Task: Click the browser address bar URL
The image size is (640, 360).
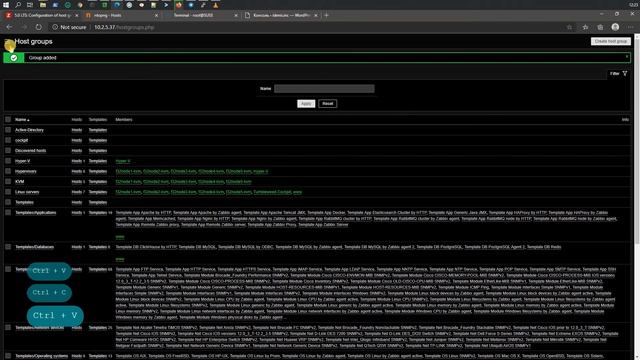Action: [124, 27]
